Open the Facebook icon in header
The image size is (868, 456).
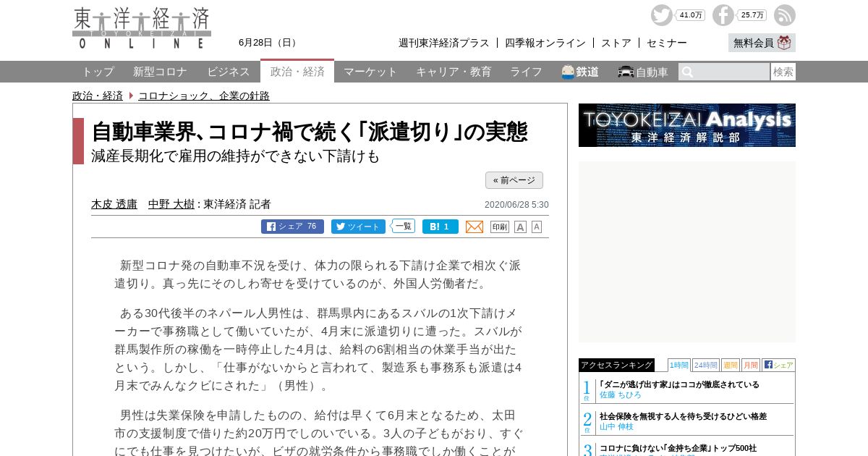pyautogui.click(x=723, y=15)
